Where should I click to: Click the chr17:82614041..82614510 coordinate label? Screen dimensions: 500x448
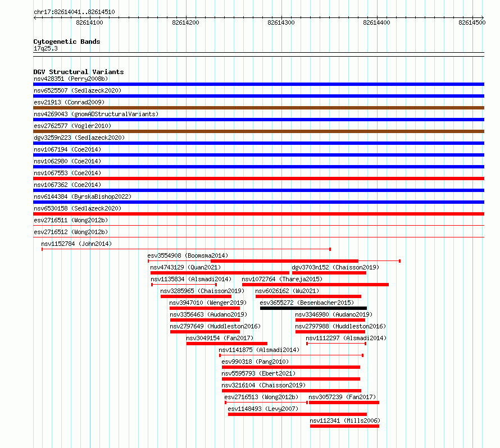click(74, 12)
